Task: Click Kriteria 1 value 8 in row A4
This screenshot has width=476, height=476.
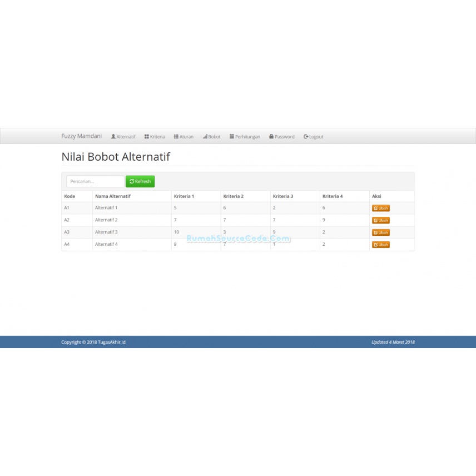Action: click(175, 244)
